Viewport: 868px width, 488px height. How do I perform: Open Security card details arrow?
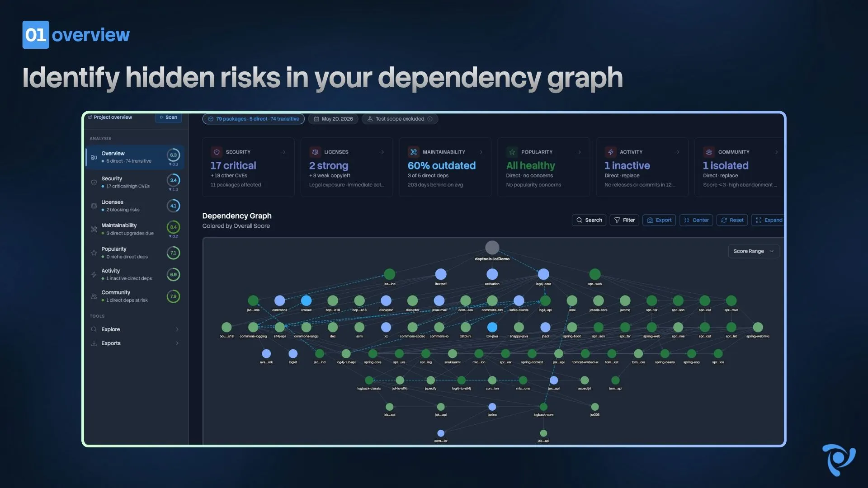click(x=283, y=152)
